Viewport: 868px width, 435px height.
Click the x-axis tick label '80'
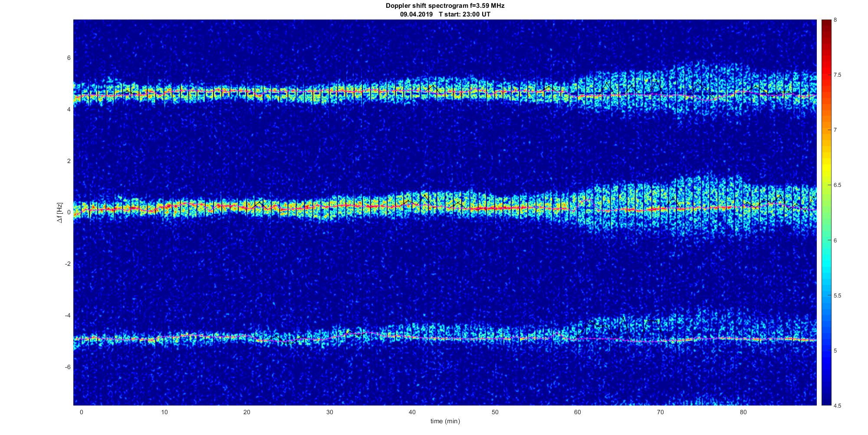point(743,412)
